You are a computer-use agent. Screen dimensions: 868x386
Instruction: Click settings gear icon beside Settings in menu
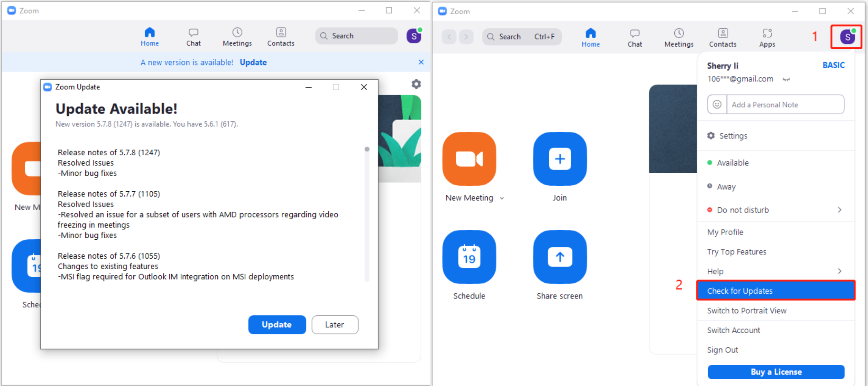click(711, 136)
